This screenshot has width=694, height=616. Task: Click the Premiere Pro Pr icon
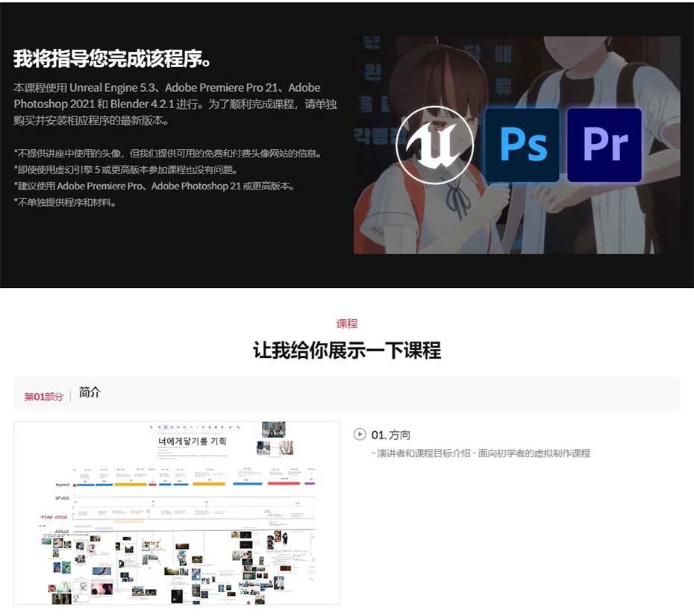(x=604, y=145)
